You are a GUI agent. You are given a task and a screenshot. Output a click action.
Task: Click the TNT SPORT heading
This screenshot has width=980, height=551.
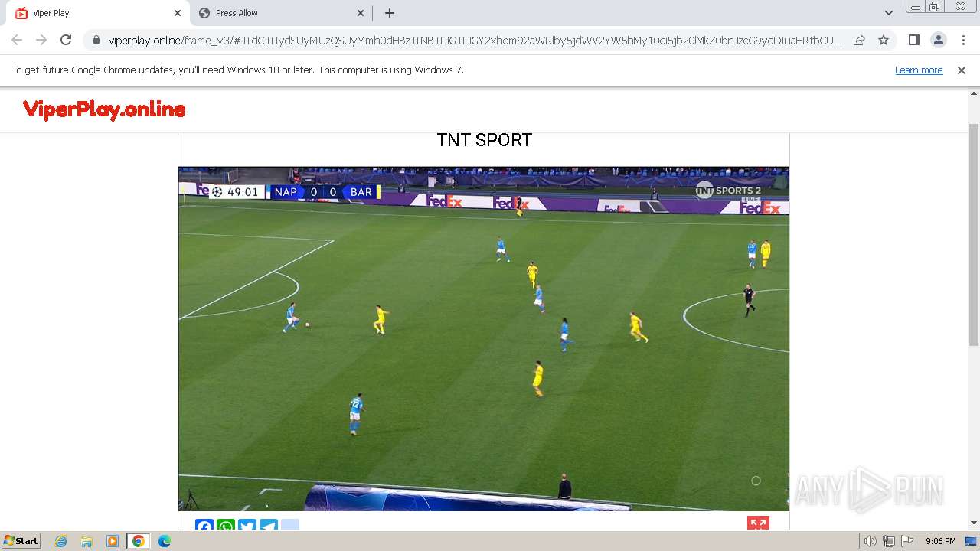[x=484, y=140]
